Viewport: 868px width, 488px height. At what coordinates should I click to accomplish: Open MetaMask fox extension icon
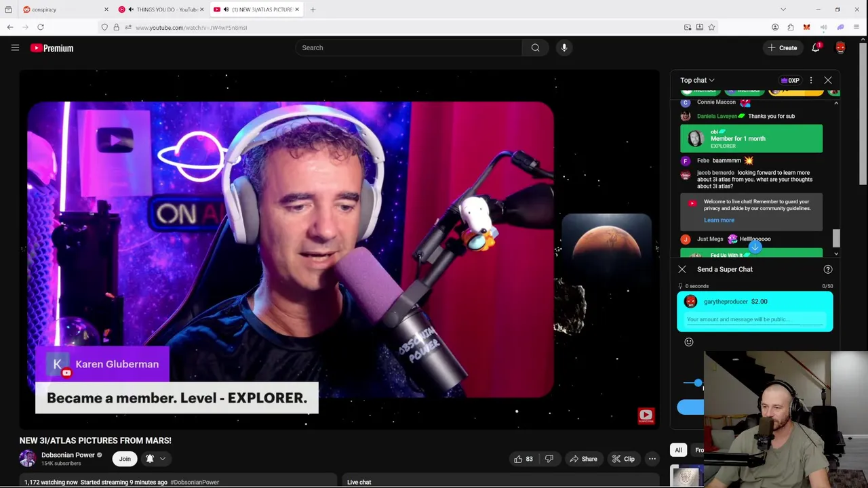[806, 27]
